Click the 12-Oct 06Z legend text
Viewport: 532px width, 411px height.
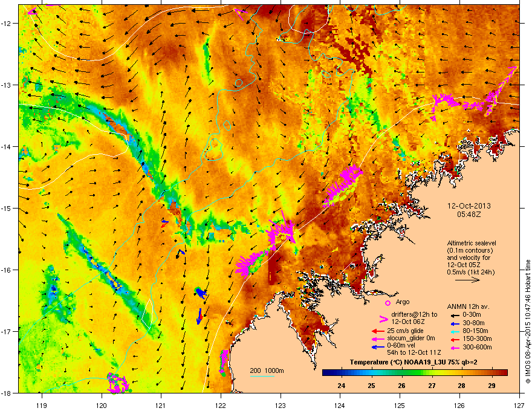(x=408, y=322)
